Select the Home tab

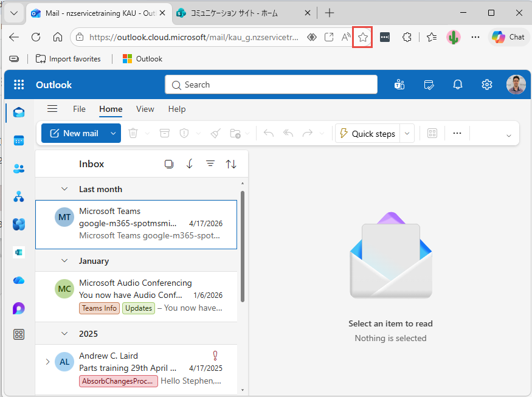point(111,109)
